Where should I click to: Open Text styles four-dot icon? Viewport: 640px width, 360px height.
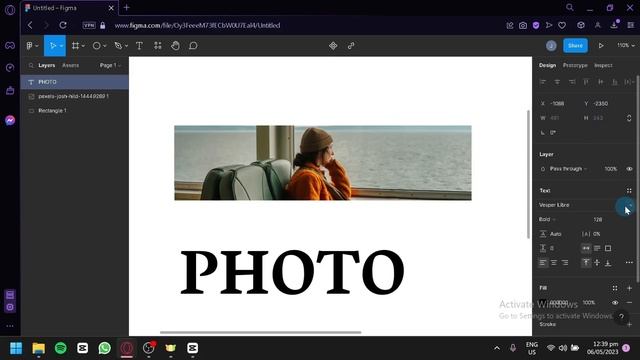(x=629, y=191)
